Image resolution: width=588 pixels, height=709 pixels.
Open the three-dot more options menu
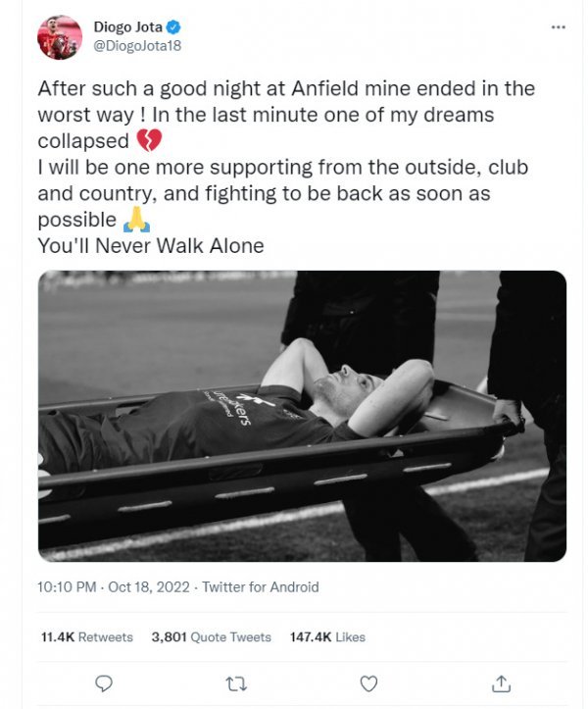pos(559,27)
